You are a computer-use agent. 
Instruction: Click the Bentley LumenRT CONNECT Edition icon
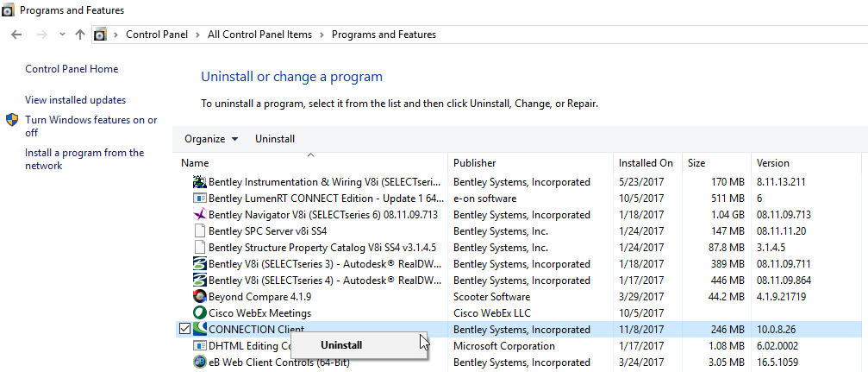pyautogui.click(x=199, y=198)
